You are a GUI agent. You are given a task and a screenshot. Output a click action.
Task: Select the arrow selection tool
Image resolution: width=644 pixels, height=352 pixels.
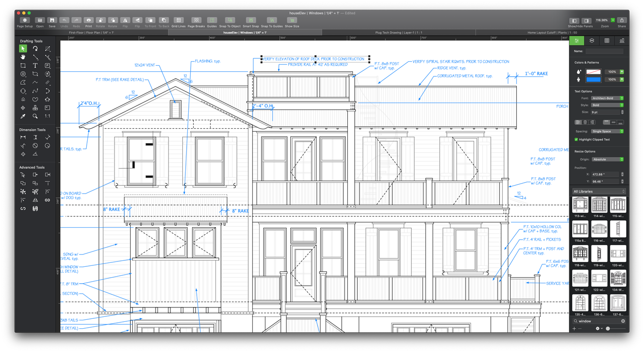pyautogui.click(x=23, y=49)
